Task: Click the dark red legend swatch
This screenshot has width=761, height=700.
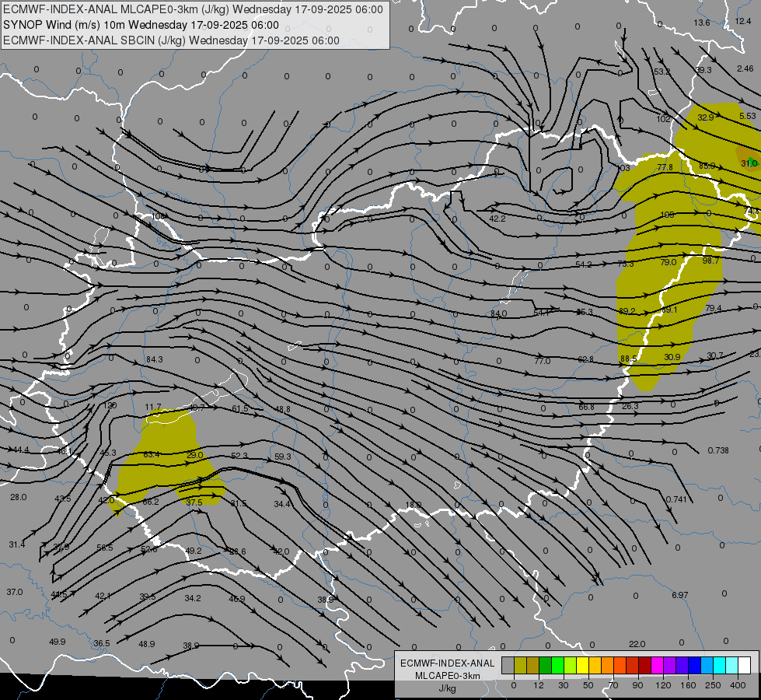Action: [645, 666]
